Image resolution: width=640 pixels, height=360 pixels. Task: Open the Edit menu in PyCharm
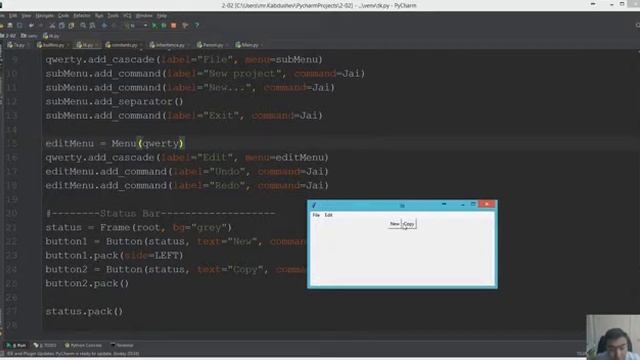13,16
